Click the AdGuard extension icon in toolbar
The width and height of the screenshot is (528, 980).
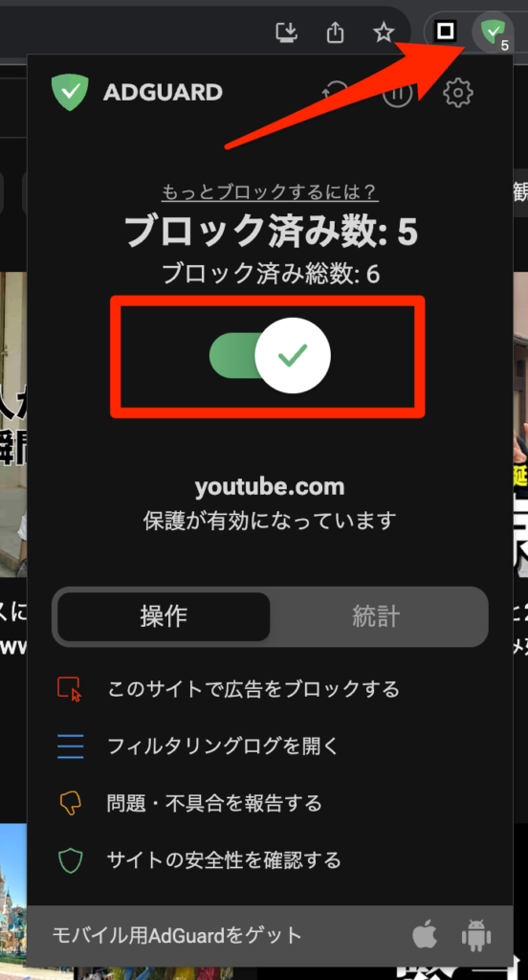click(493, 32)
